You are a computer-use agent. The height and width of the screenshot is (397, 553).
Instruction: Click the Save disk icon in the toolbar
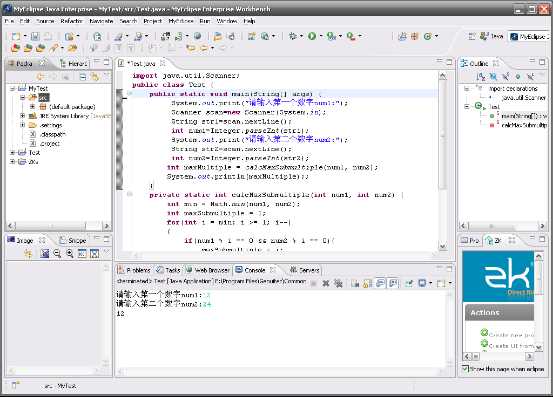[35, 36]
